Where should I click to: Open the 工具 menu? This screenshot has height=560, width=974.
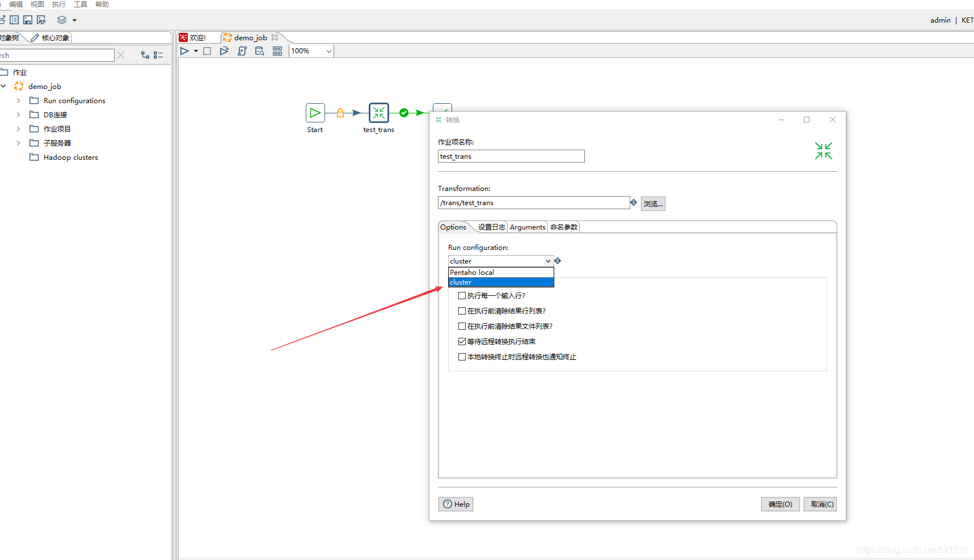[81, 5]
